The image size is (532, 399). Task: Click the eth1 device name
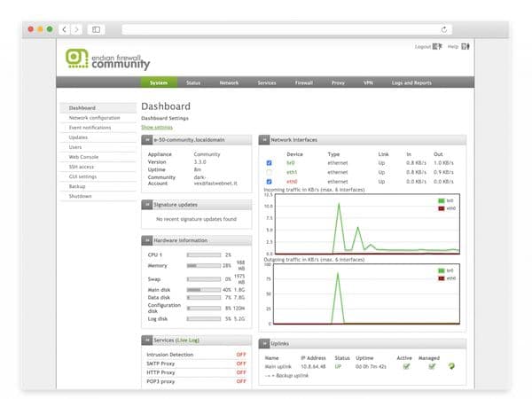click(x=292, y=172)
